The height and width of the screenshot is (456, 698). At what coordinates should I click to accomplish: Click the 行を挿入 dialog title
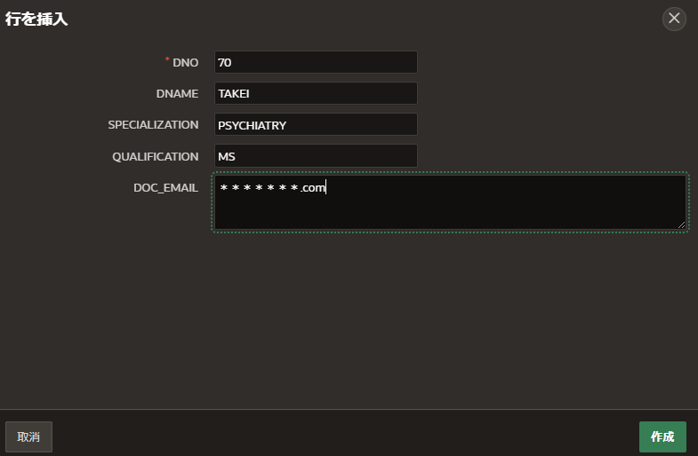click(x=37, y=19)
